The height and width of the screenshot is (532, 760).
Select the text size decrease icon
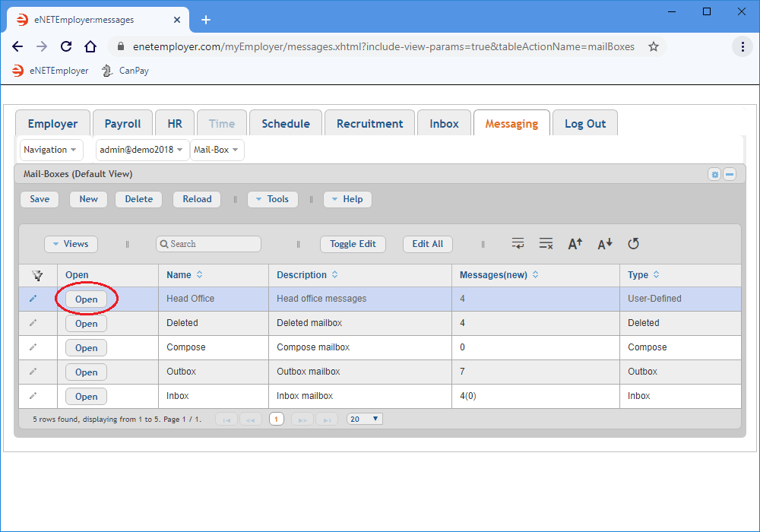tap(604, 243)
